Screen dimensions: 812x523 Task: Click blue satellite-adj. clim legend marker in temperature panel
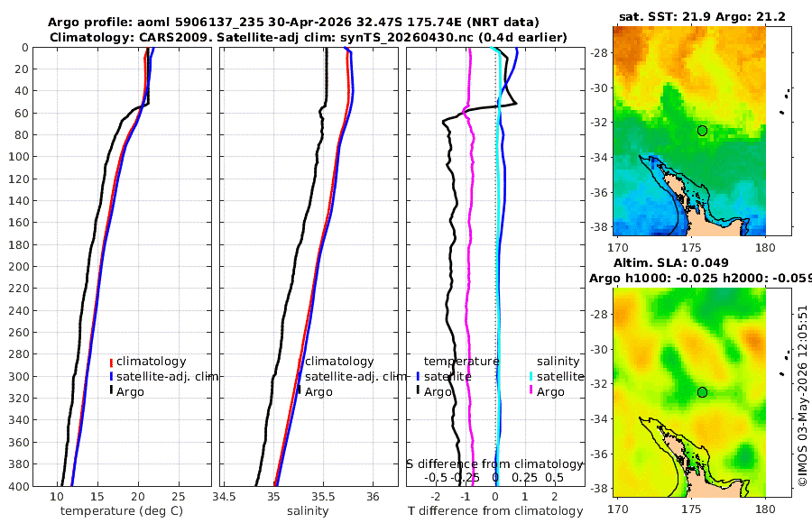(x=111, y=377)
